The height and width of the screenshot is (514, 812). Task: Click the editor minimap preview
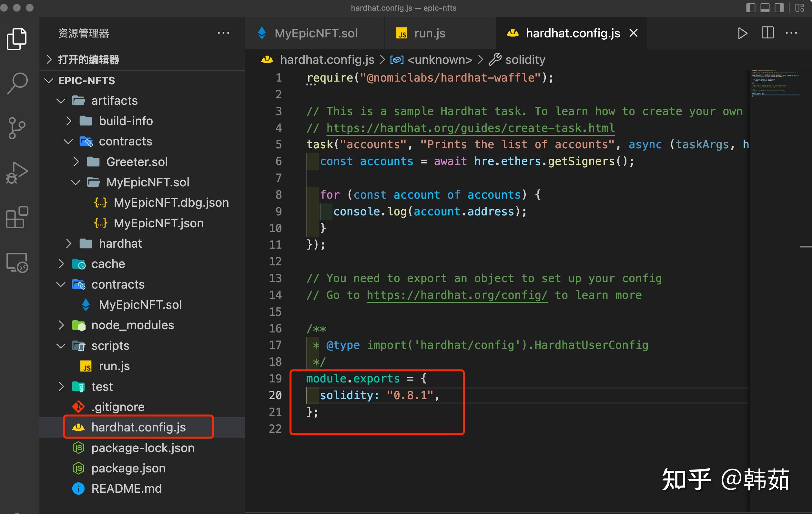[775, 84]
